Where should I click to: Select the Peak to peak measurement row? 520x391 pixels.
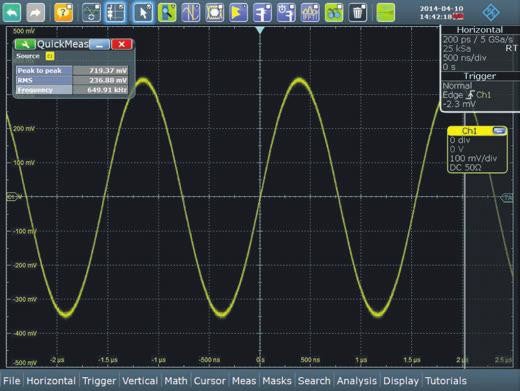click(72, 71)
